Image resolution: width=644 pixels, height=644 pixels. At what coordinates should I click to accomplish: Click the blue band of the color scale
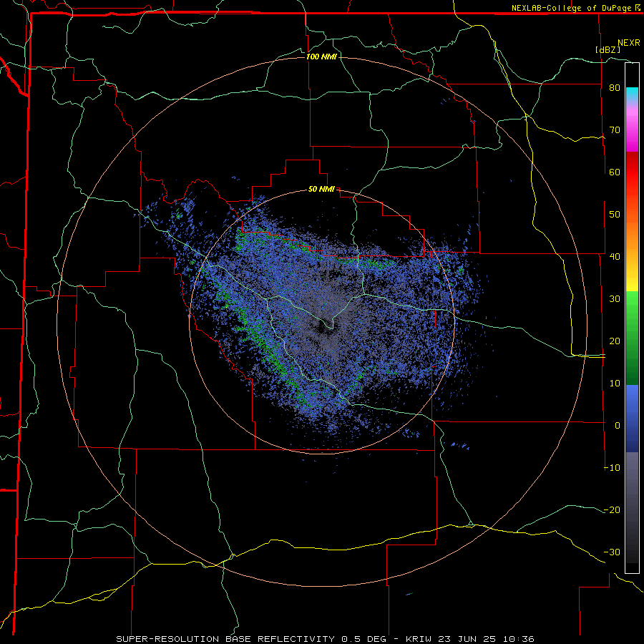point(632,419)
